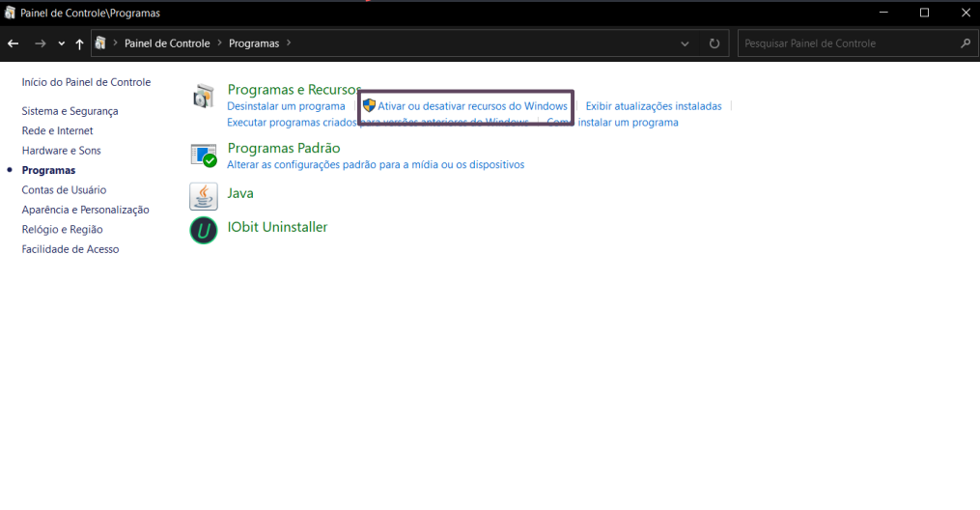Click Alterar as configurações padrão para a mídia
Image resolution: width=980 pixels, height=510 pixels.
pos(376,165)
